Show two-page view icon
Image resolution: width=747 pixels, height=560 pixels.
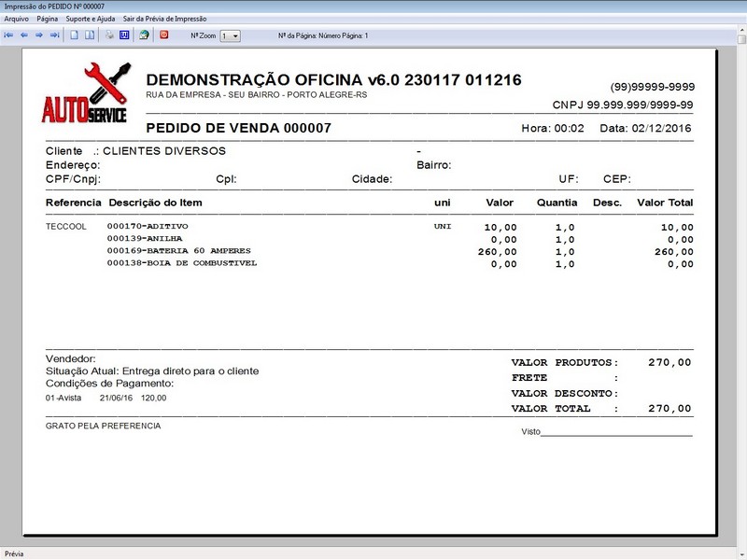90,35
